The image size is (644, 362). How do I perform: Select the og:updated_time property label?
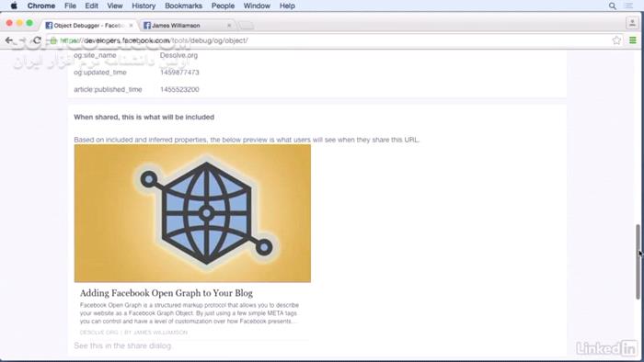coord(100,73)
